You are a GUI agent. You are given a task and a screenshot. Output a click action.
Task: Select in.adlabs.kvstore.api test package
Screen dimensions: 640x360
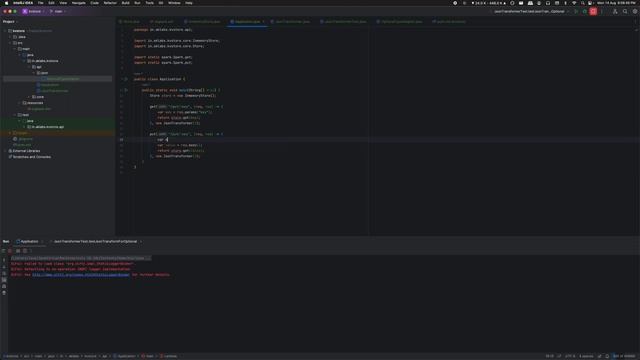[x=46, y=127]
